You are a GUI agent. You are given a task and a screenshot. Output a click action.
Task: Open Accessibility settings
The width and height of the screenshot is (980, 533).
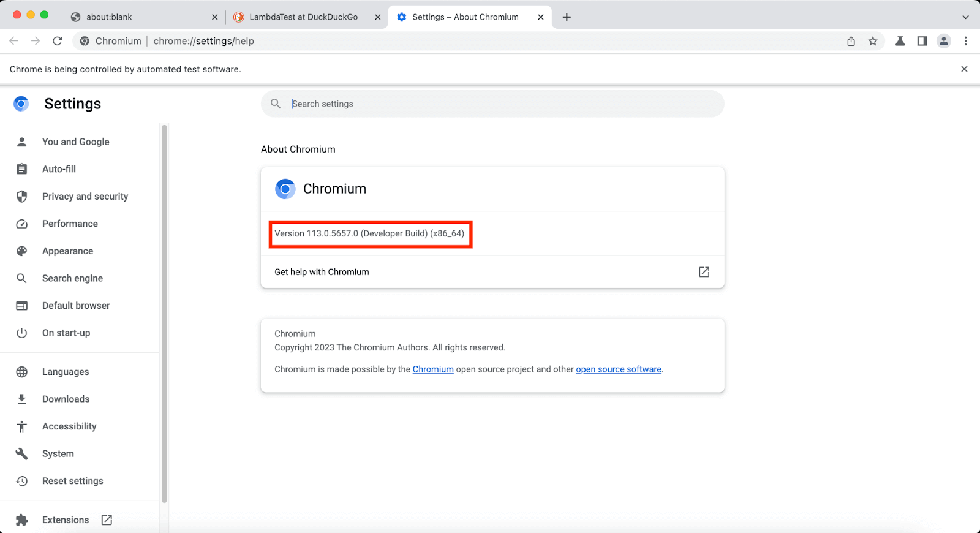pos(69,426)
